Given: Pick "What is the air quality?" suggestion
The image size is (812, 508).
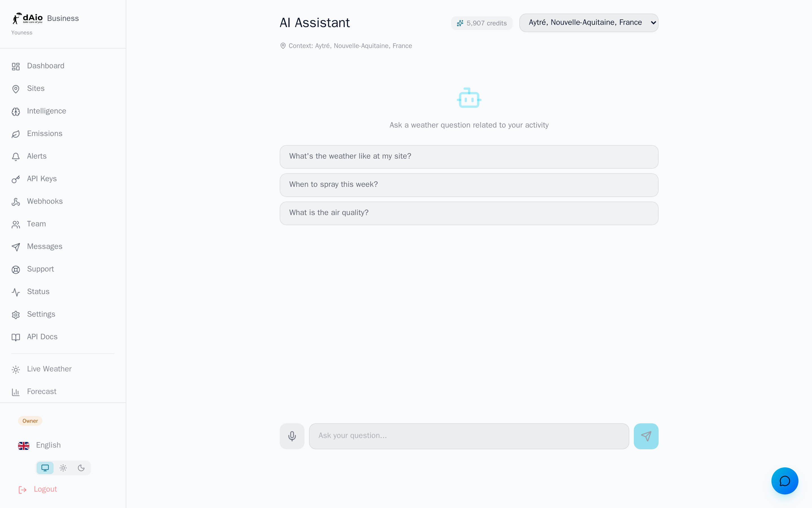Looking at the screenshot, I should coord(469,213).
